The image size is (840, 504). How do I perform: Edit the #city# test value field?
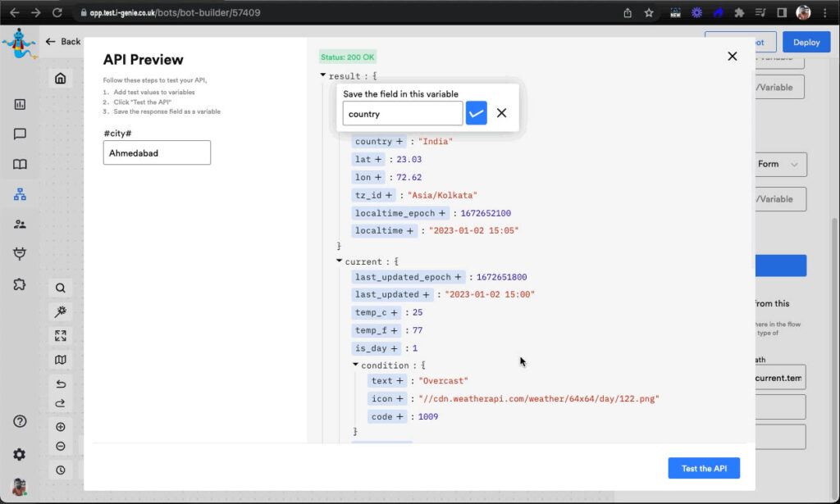point(157,152)
